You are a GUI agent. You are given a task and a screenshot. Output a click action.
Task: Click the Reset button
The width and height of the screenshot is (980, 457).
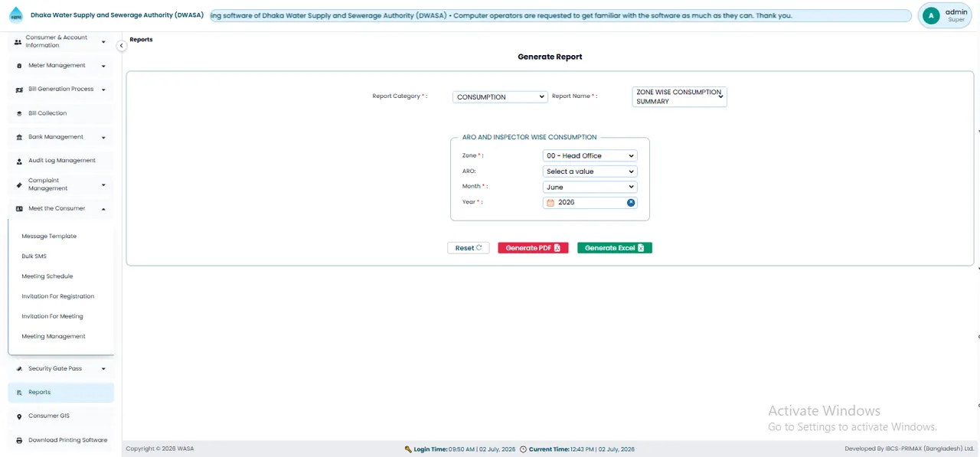coord(469,248)
